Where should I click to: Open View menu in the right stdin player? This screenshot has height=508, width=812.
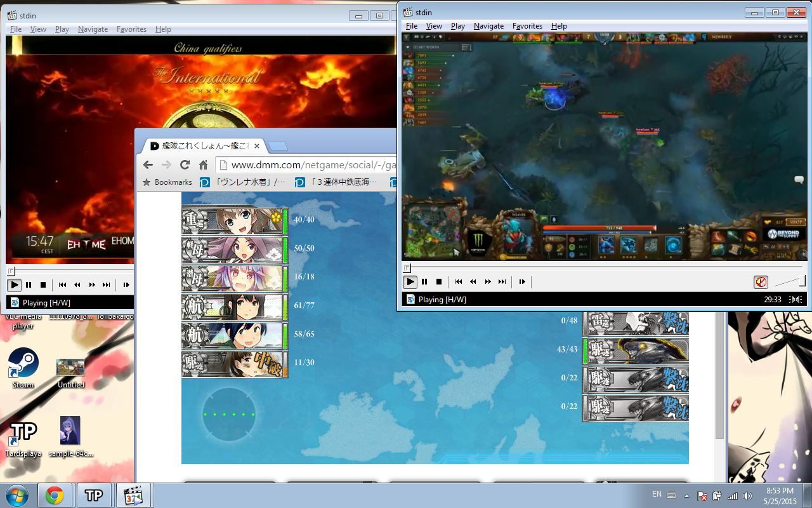click(x=434, y=26)
